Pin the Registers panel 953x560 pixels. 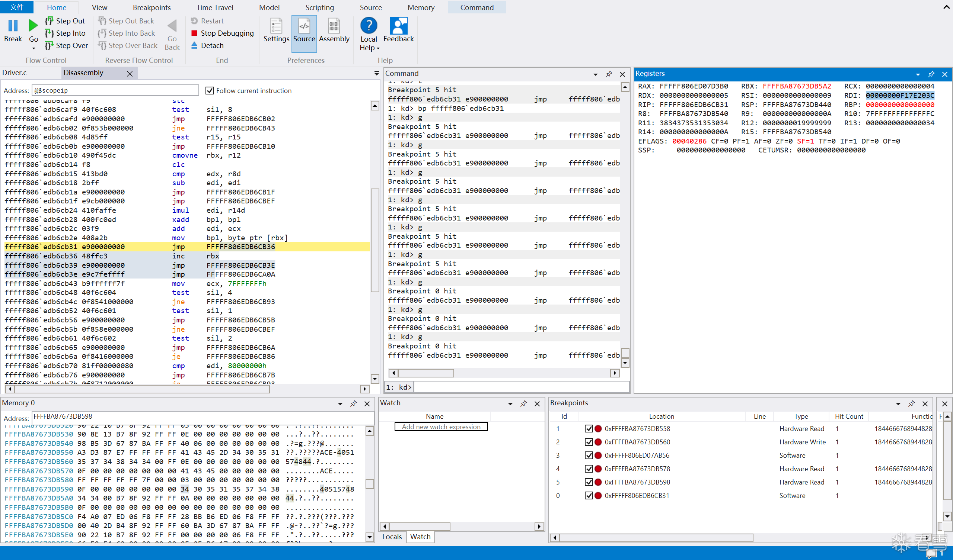click(x=931, y=74)
